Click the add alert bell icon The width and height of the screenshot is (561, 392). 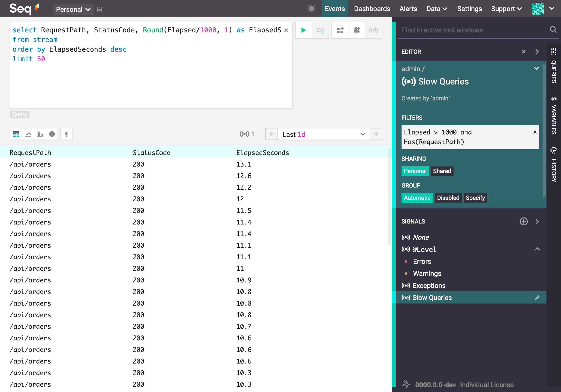(357, 30)
